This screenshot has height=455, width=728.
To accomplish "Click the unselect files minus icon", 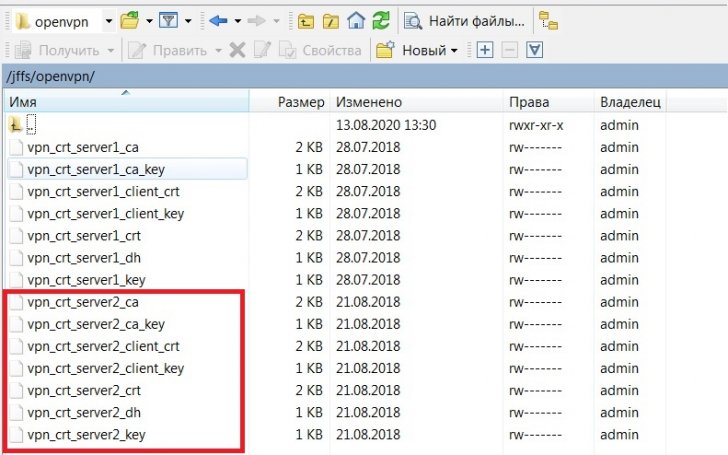I will [x=509, y=50].
